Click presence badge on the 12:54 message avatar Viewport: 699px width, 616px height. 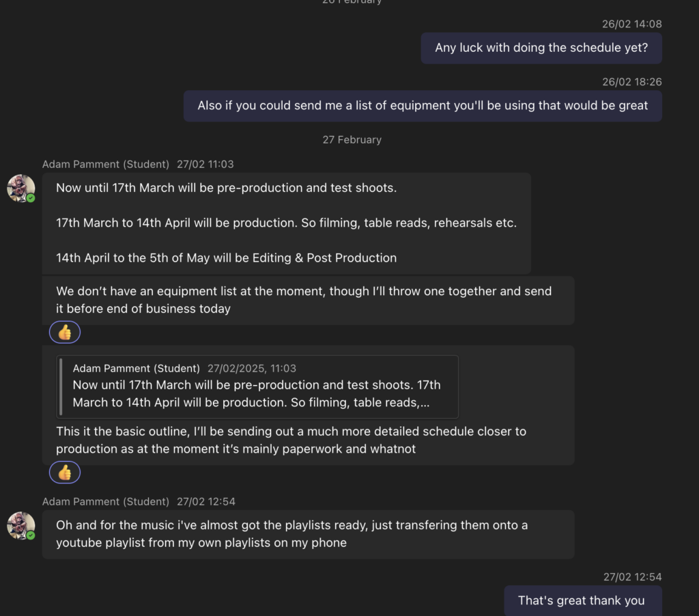pos(31,535)
